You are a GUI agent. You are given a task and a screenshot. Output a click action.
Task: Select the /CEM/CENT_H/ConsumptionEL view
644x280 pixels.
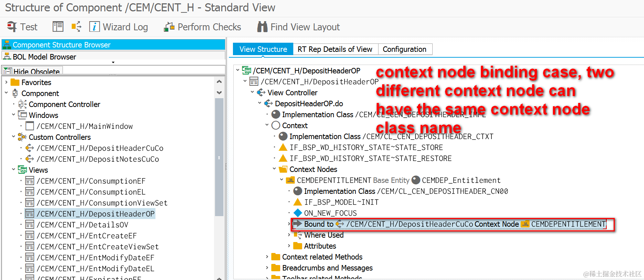(x=91, y=192)
